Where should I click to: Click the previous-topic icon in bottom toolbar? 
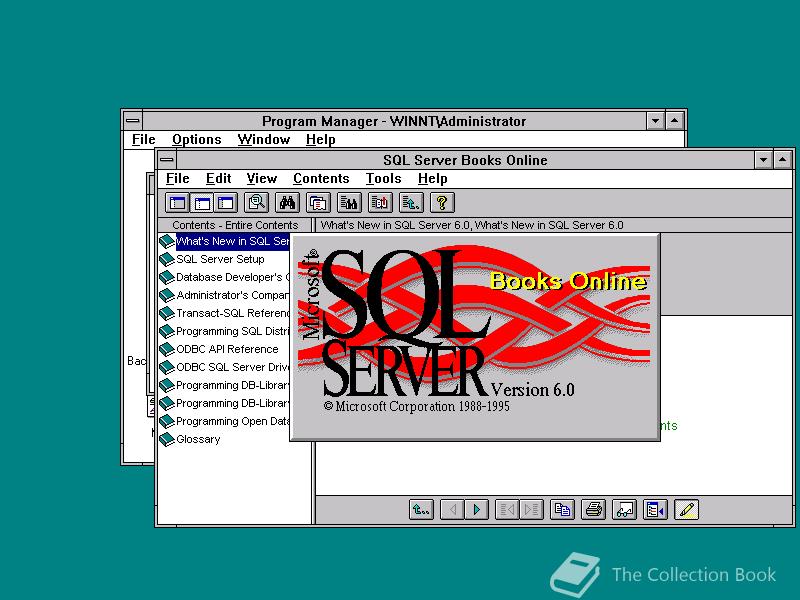(x=507, y=510)
